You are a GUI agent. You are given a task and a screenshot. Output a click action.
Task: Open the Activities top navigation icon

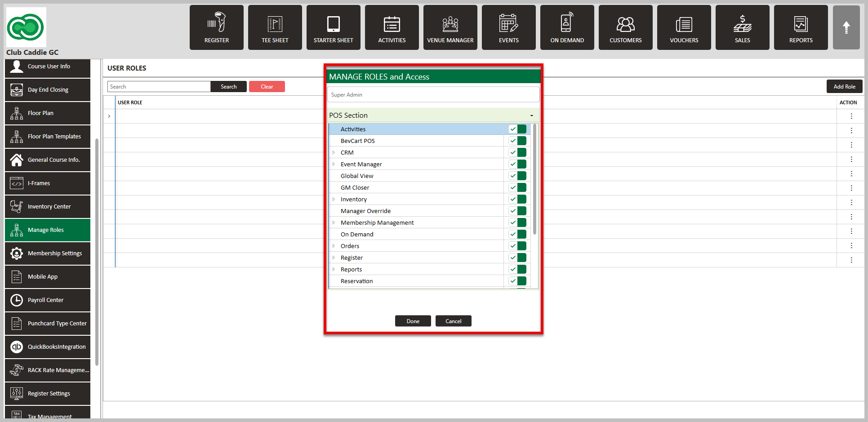coord(392,27)
